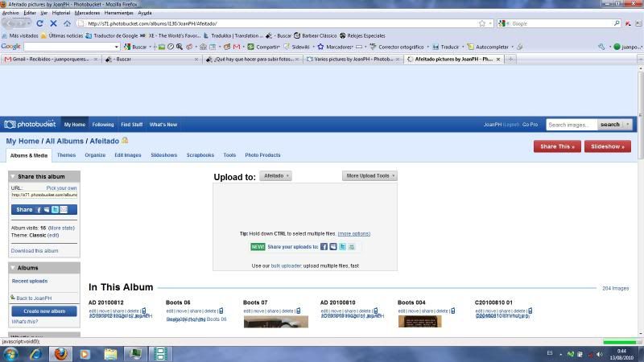The image size is (644, 362).
Task: Open the Slideshows tab
Action: pyautogui.click(x=164, y=155)
